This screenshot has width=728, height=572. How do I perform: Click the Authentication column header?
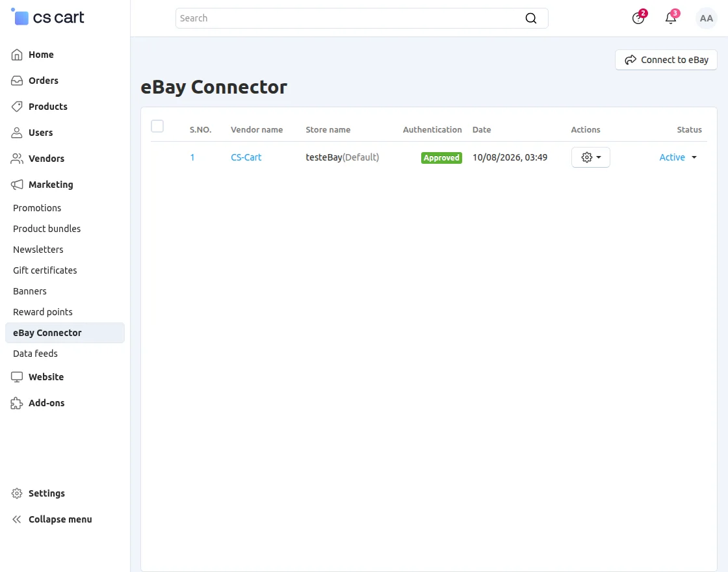click(x=432, y=130)
